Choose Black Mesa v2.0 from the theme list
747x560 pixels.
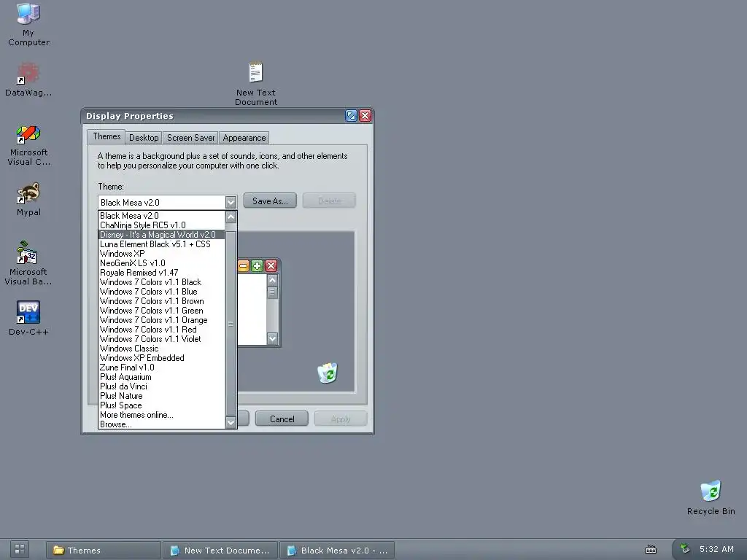point(161,216)
